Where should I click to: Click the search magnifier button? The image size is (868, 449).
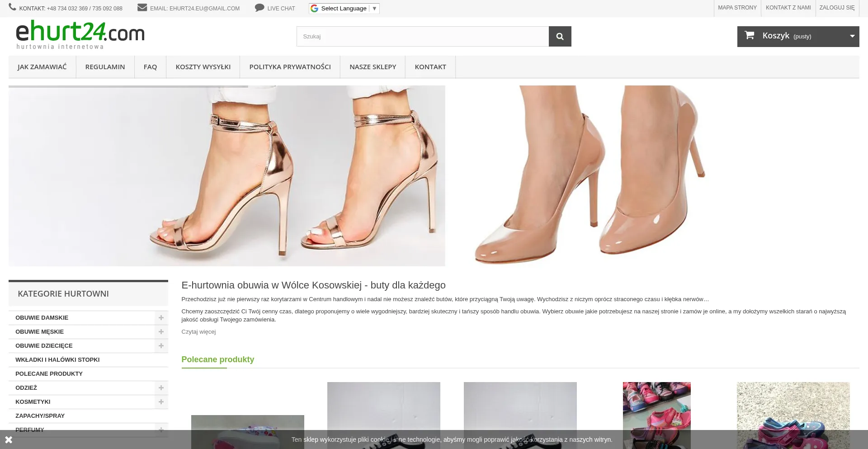click(x=560, y=37)
